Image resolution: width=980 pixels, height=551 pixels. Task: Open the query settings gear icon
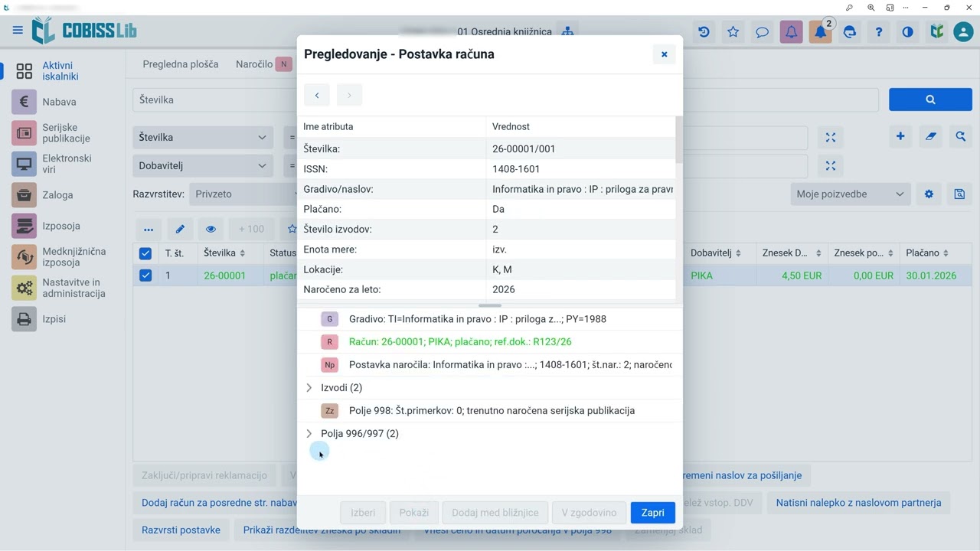(x=929, y=194)
